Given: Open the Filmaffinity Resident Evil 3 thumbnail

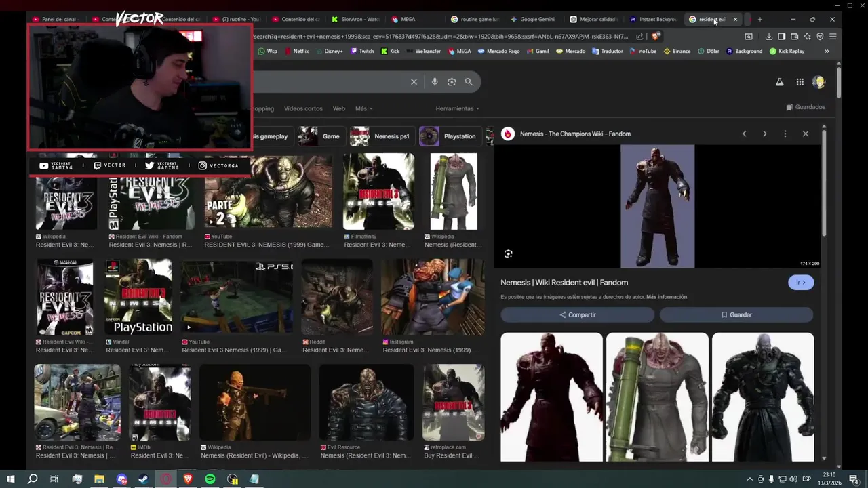Looking at the screenshot, I should tap(378, 192).
